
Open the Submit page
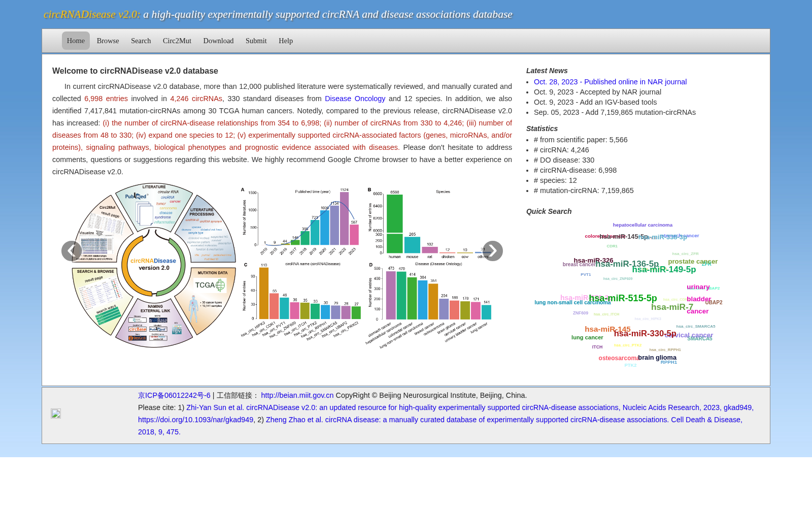click(x=256, y=41)
